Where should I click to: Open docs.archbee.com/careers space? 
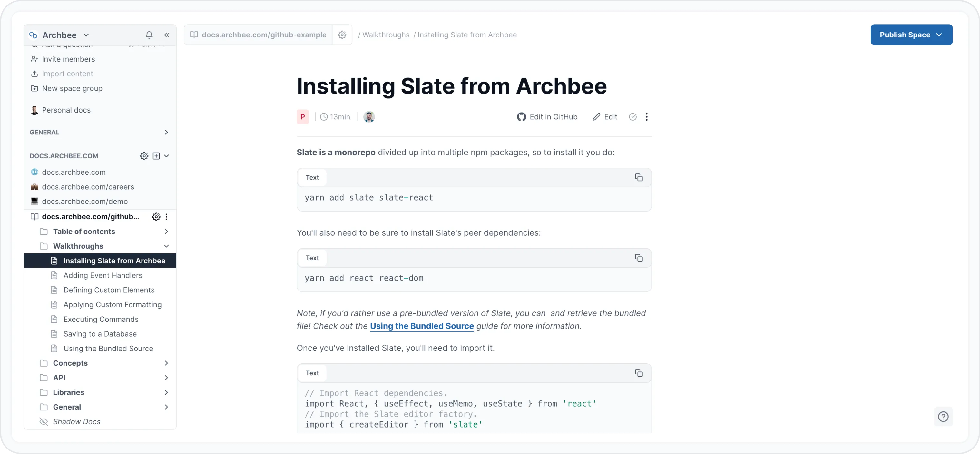tap(88, 186)
